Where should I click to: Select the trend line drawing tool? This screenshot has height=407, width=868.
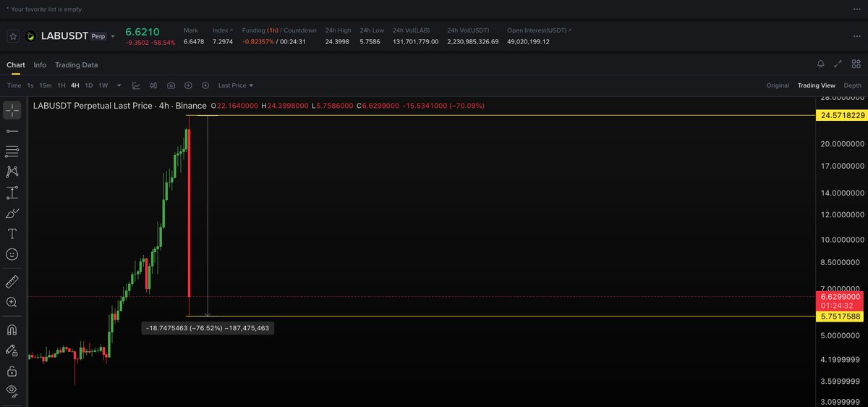pyautogui.click(x=12, y=131)
